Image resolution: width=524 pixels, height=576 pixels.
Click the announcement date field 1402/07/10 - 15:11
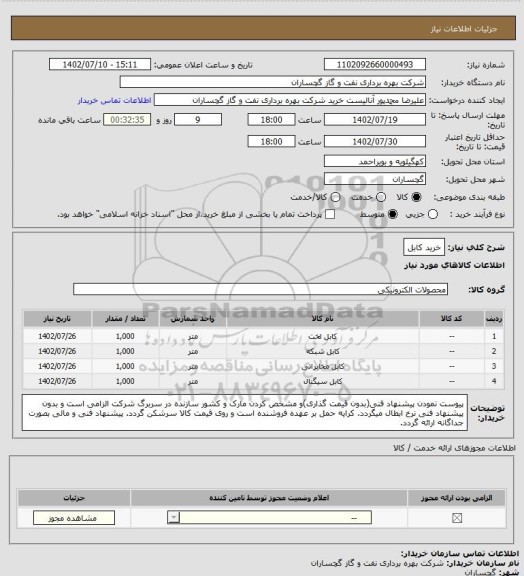[x=100, y=65]
